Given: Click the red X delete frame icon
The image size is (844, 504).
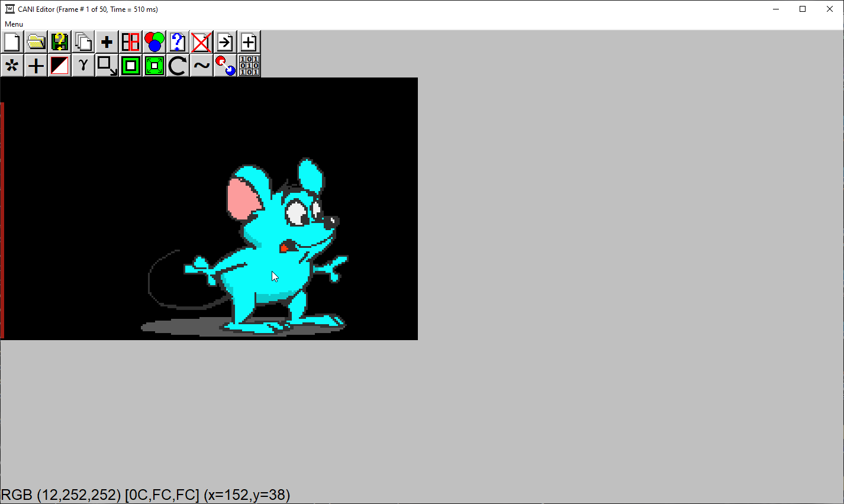Looking at the screenshot, I should pyautogui.click(x=201, y=42).
